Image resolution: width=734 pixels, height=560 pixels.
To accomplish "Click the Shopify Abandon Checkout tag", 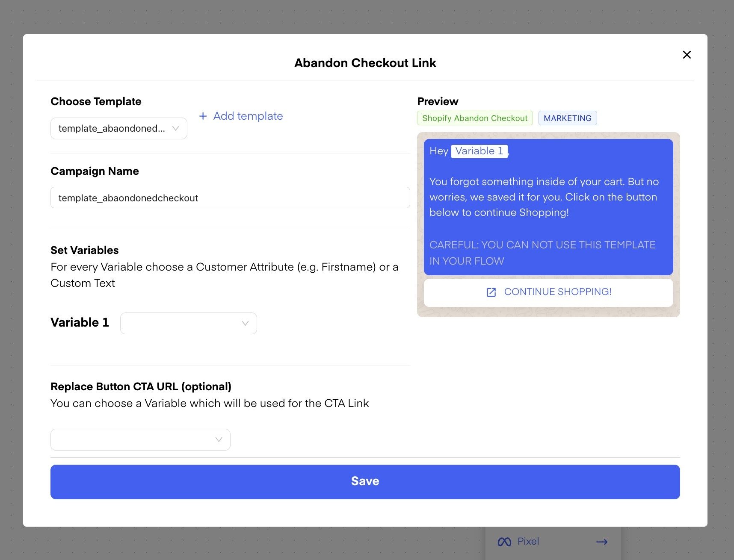I will [x=475, y=118].
